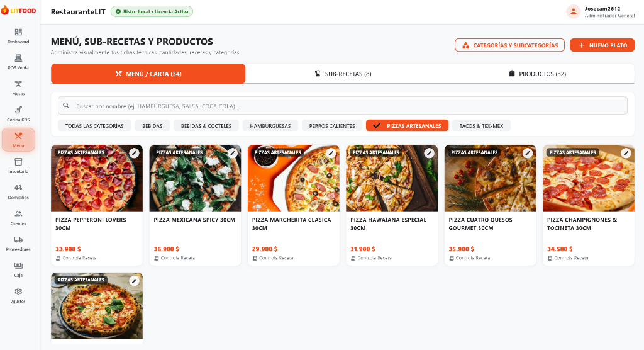Viewport: 644px width, 350px height.
Task: Click the 35.900 $ price
Action: tap(462, 249)
